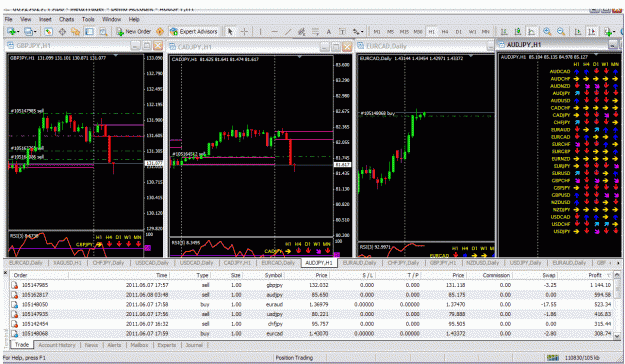The image size is (625, 364).
Task: Toggle the Data Window crosshair-target icon
Action: click(x=62, y=31)
